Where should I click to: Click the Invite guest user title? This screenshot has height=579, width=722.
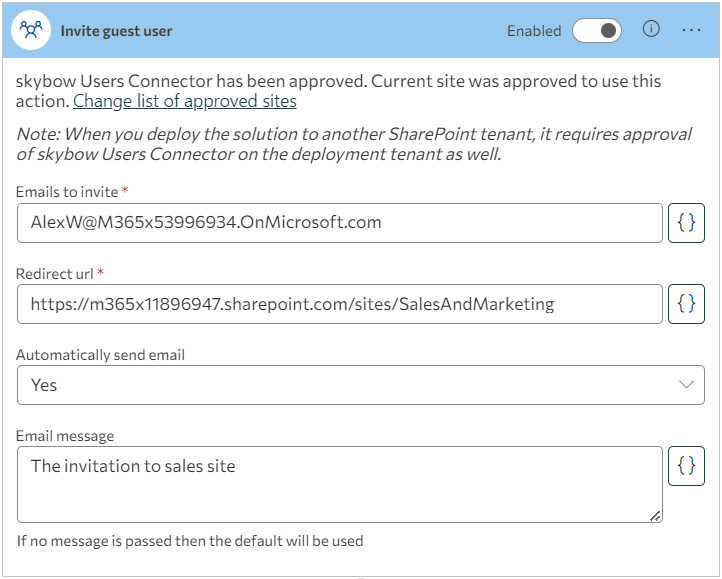tap(116, 31)
